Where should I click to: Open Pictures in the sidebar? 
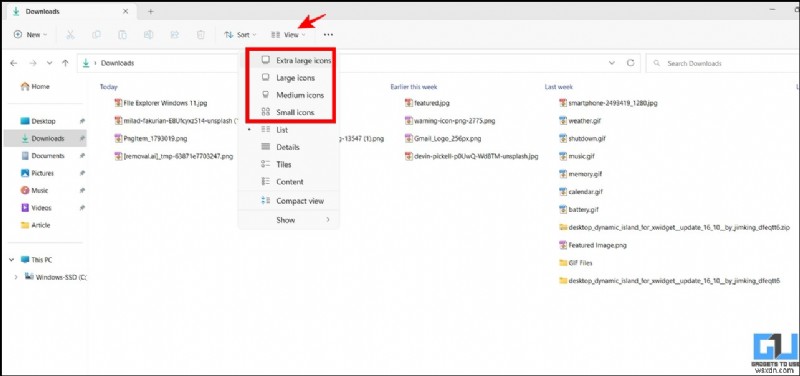pyautogui.click(x=37, y=173)
